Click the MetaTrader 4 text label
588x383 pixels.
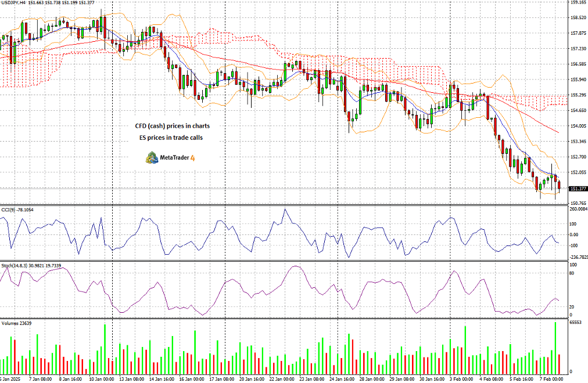[177, 158]
